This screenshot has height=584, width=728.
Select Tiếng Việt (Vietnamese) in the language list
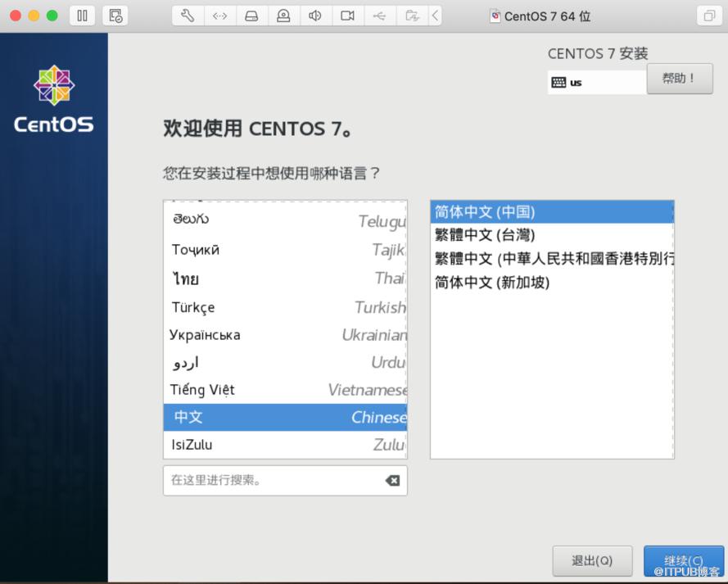[285, 390]
